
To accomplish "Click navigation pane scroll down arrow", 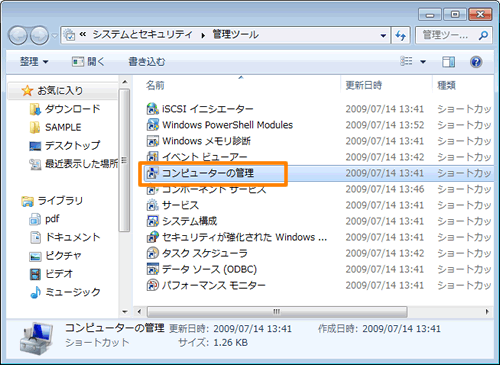I will [125, 312].
